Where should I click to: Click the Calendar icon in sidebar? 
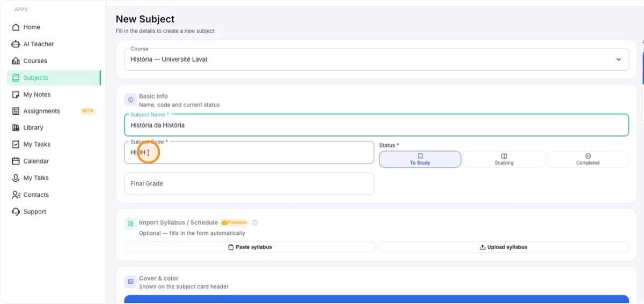tap(16, 161)
